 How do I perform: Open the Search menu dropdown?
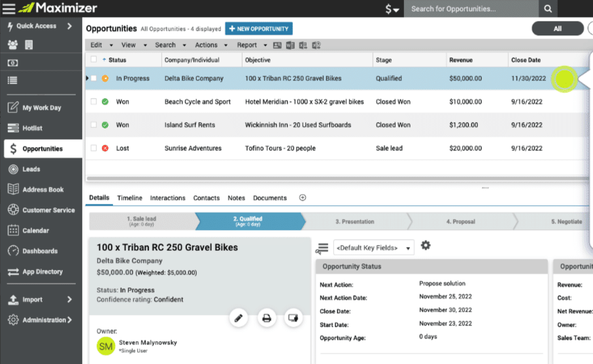point(171,45)
